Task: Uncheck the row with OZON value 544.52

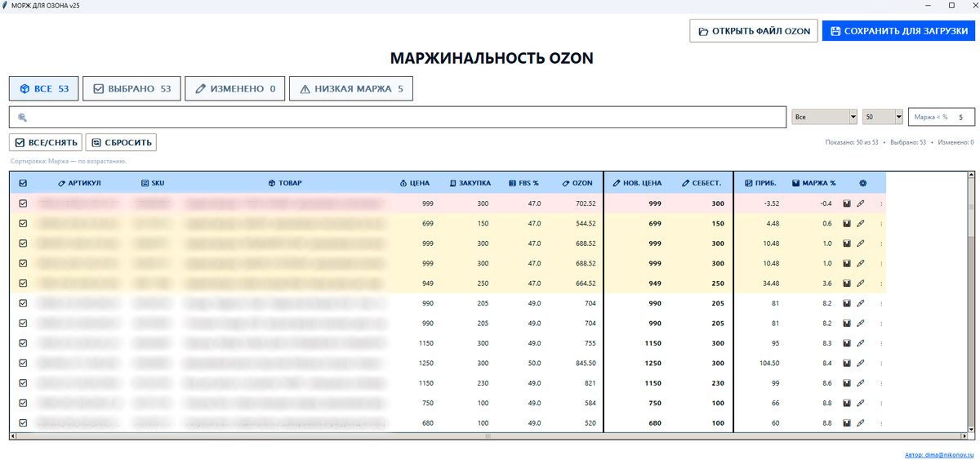Action: click(23, 223)
